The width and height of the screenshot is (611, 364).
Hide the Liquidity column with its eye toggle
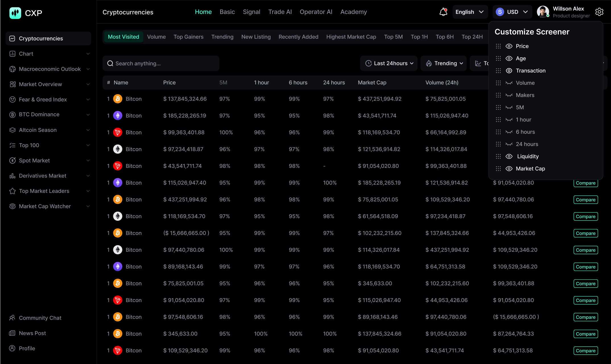tap(509, 156)
